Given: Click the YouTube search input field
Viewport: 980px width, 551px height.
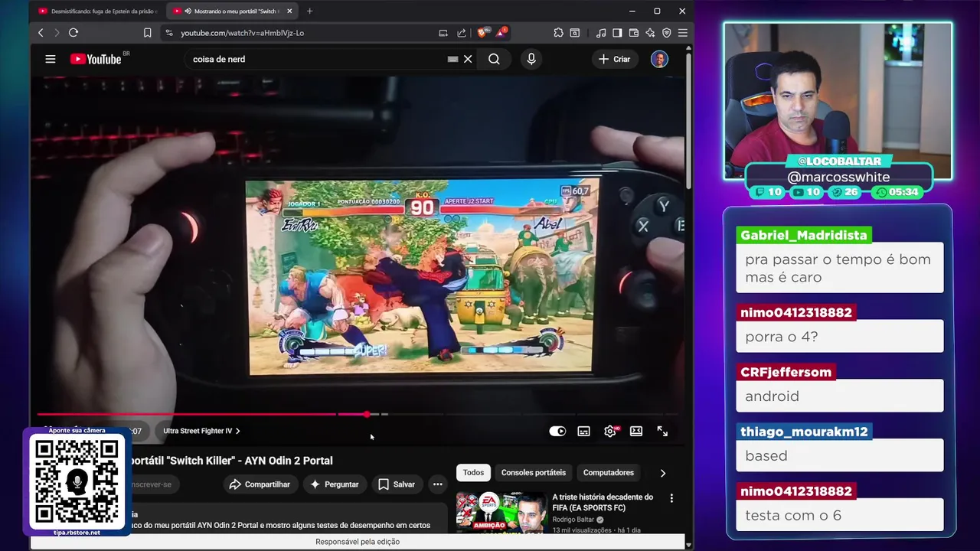Looking at the screenshot, I should pos(318,59).
